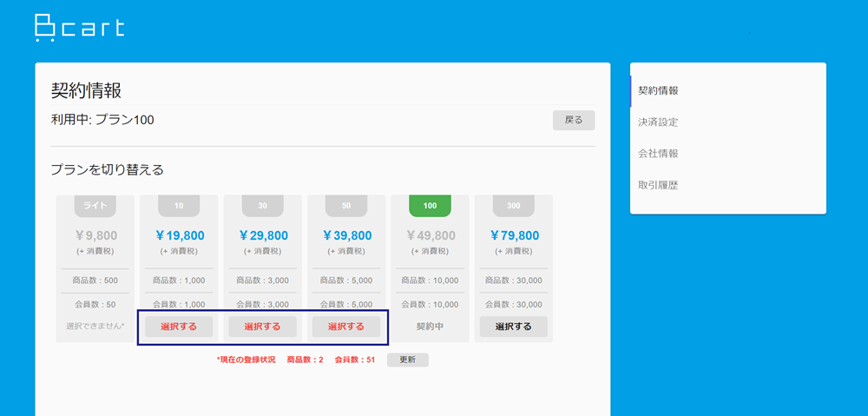868x416 pixels.
Task: Click the 30 plan badge
Action: [263, 206]
